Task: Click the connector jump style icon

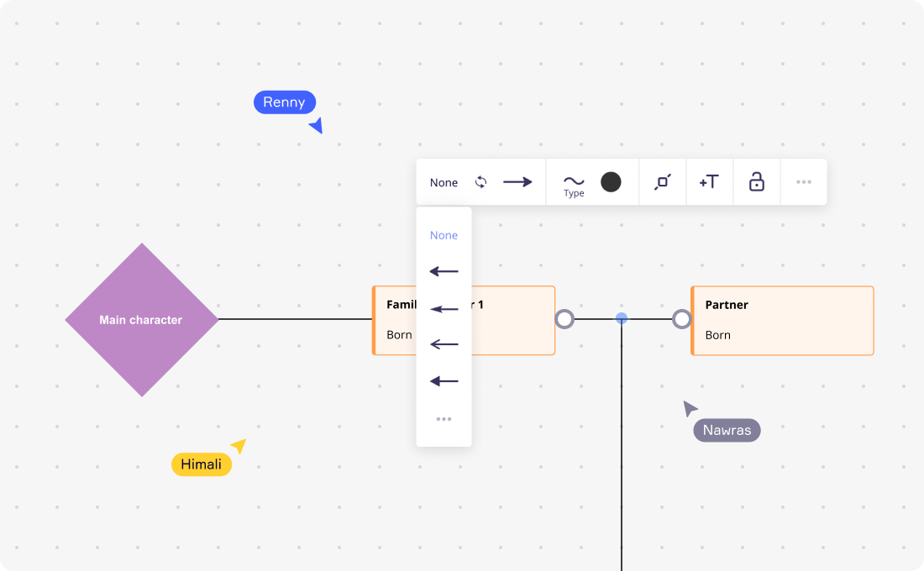Action: click(x=662, y=181)
